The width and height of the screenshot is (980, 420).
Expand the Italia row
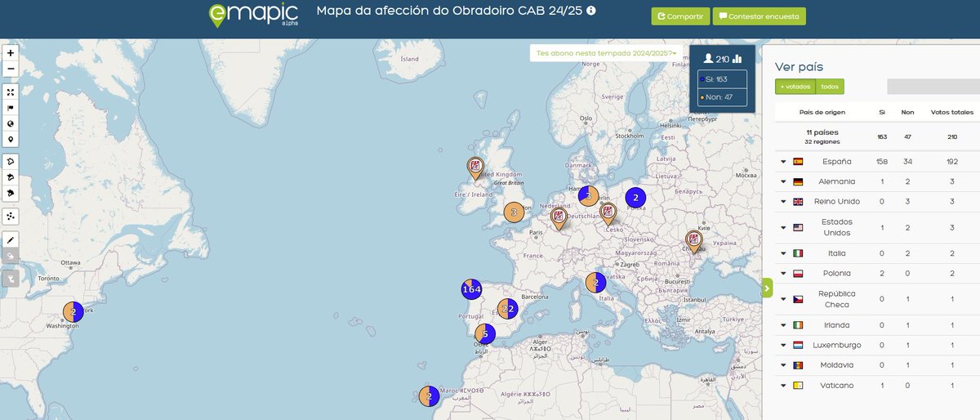(783, 253)
